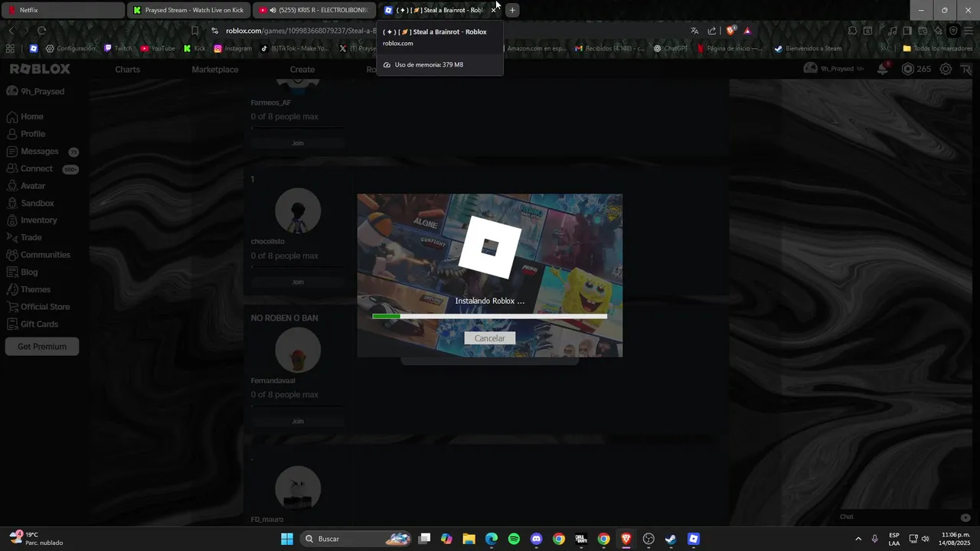Open the Configuración bookmark
The image size is (980, 551).
[71, 48]
